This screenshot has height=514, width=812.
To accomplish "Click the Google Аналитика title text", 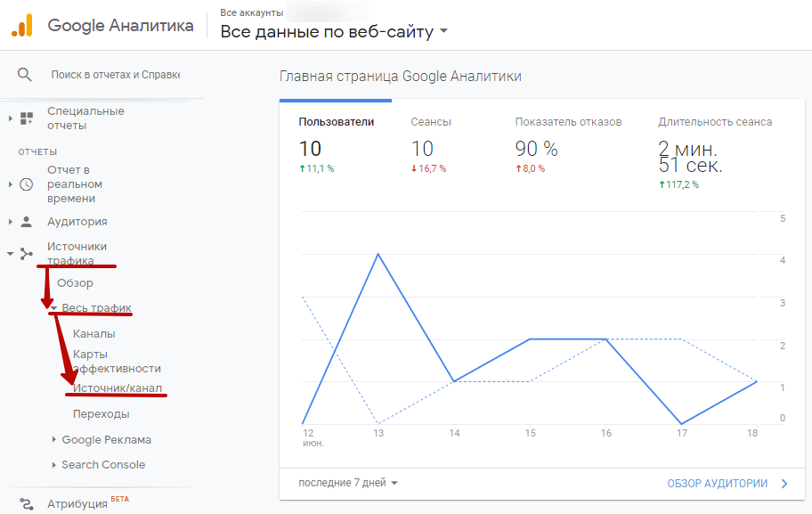I will tap(120, 26).
